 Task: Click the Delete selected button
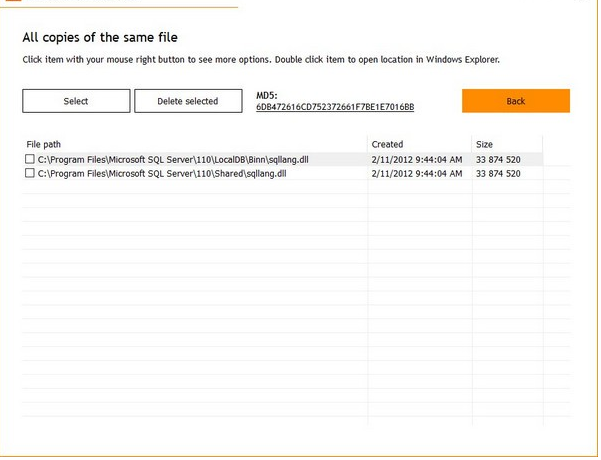pos(188,101)
